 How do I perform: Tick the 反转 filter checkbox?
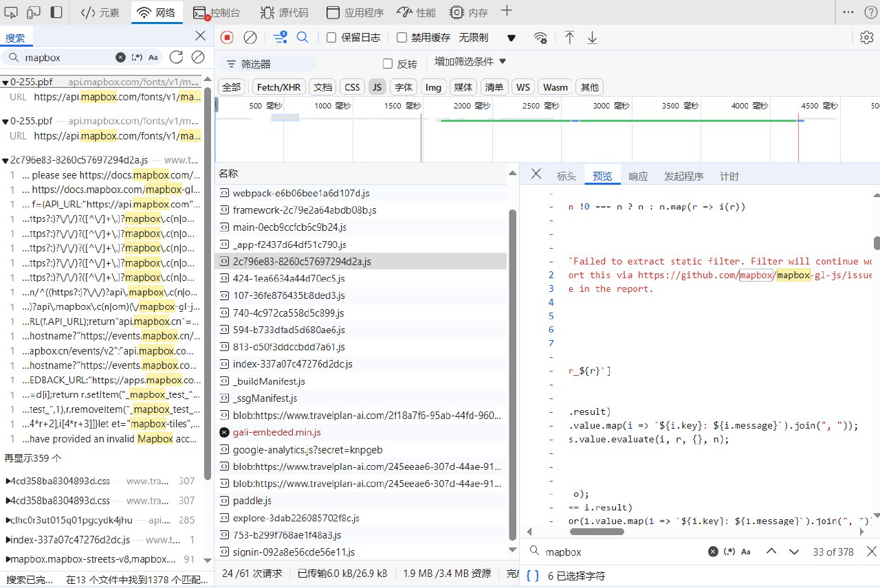click(x=388, y=64)
